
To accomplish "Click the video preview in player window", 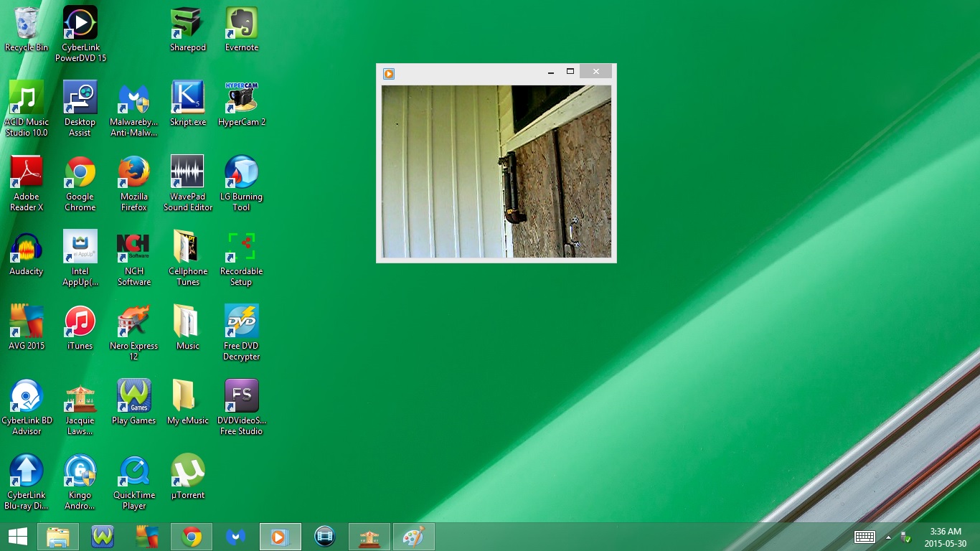I will click(496, 171).
